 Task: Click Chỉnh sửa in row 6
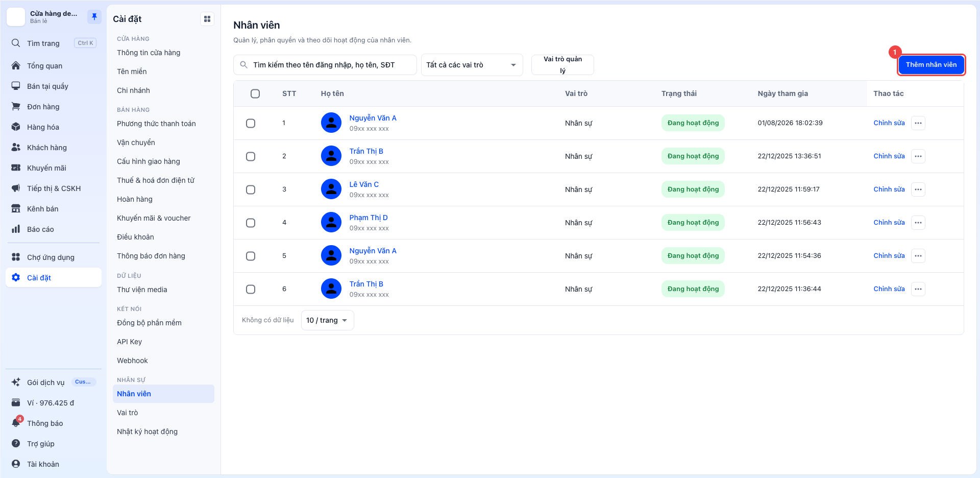click(x=889, y=289)
